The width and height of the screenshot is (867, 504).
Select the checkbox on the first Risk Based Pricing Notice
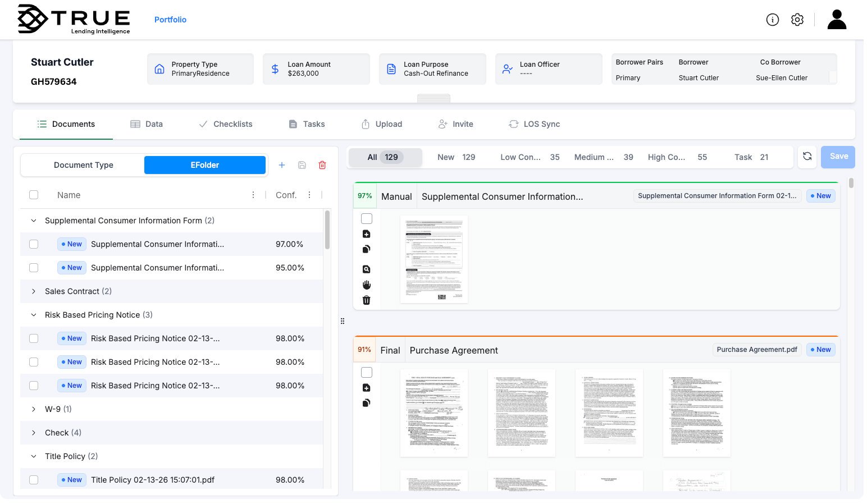(34, 338)
